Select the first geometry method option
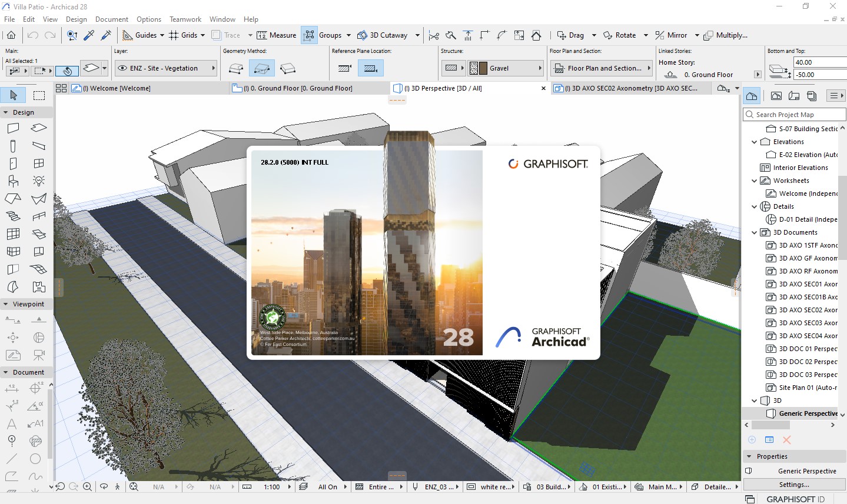Image resolution: width=847 pixels, height=504 pixels. 236,68
